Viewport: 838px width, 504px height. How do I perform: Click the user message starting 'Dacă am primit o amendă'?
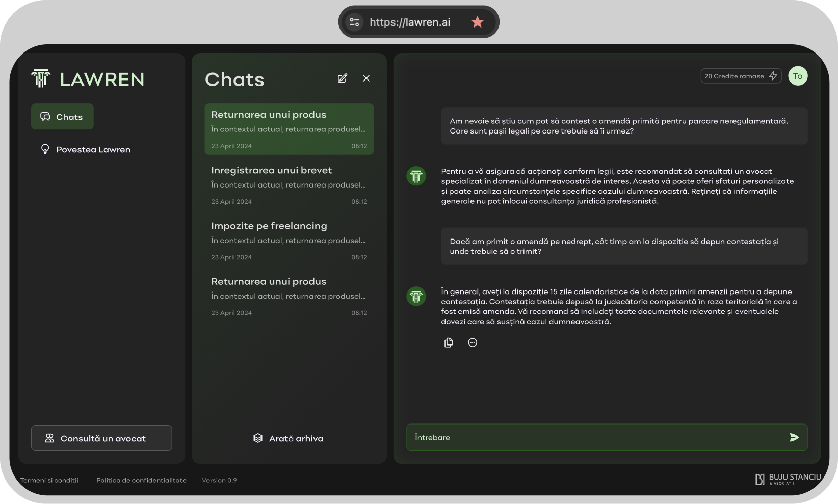click(624, 246)
